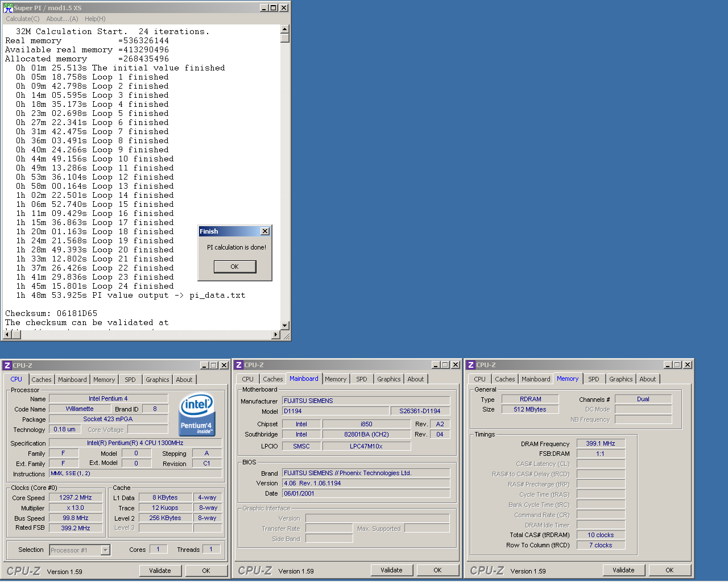Click the Super PI vertical scrollbar thumb
This screenshot has height=582, width=728.
pos(285,38)
